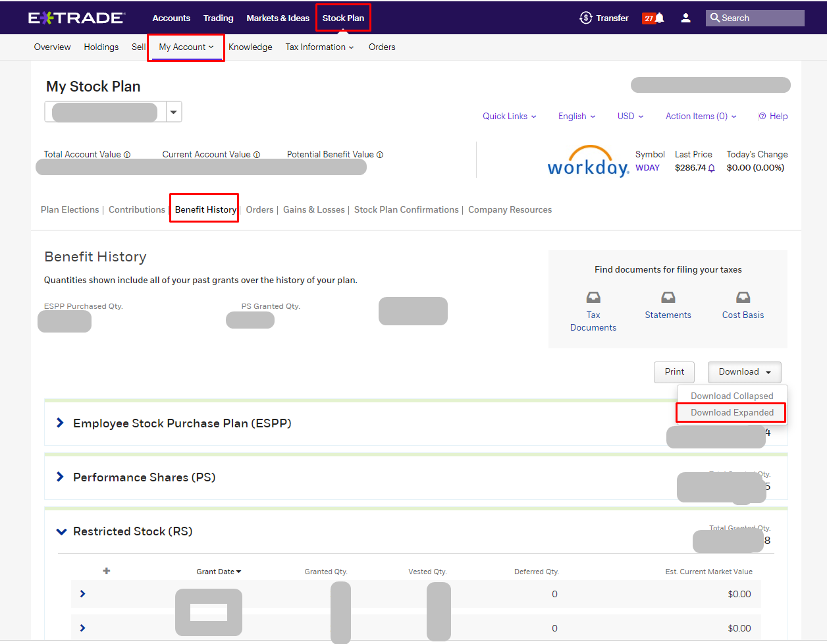The width and height of the screenshot is (827, 644).
Task: Open the notifications bell icon
Action: click(x=660, y=18)
